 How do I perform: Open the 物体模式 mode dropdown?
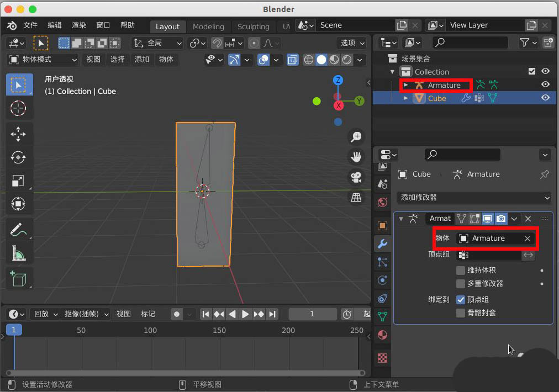tap(42, 60)
